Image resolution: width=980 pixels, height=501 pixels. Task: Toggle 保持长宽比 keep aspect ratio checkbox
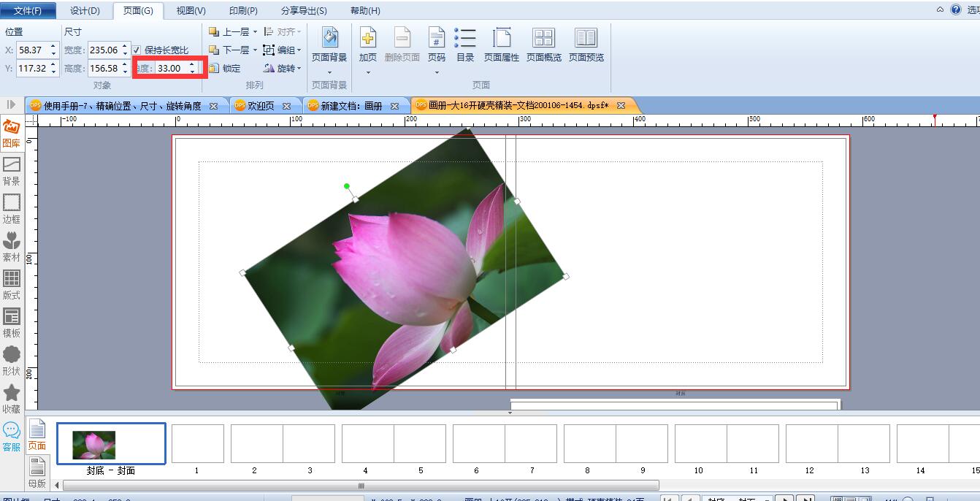click(137, 50)
